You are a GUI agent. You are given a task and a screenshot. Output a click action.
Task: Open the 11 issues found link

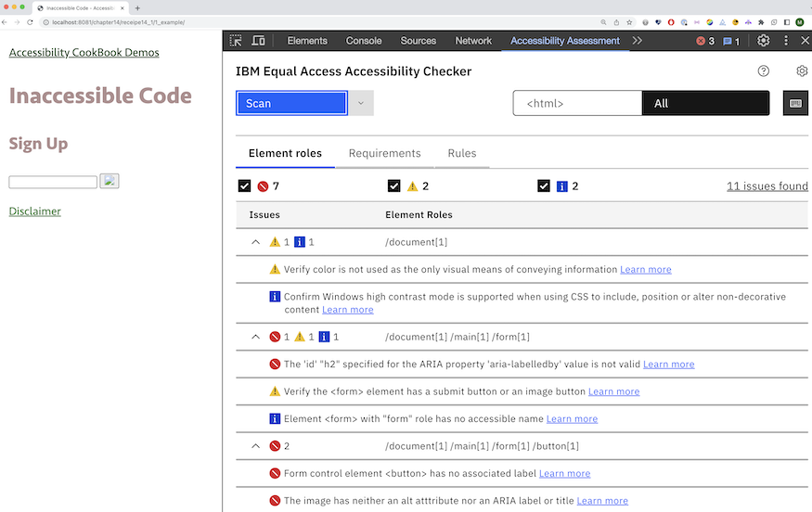coord(767,186)
